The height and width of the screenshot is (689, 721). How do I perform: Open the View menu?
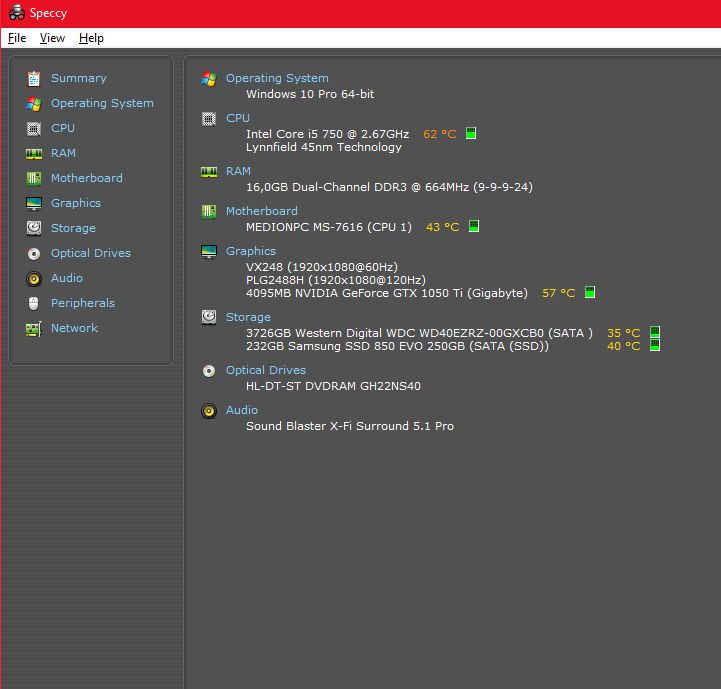click(x=52, y=38)
